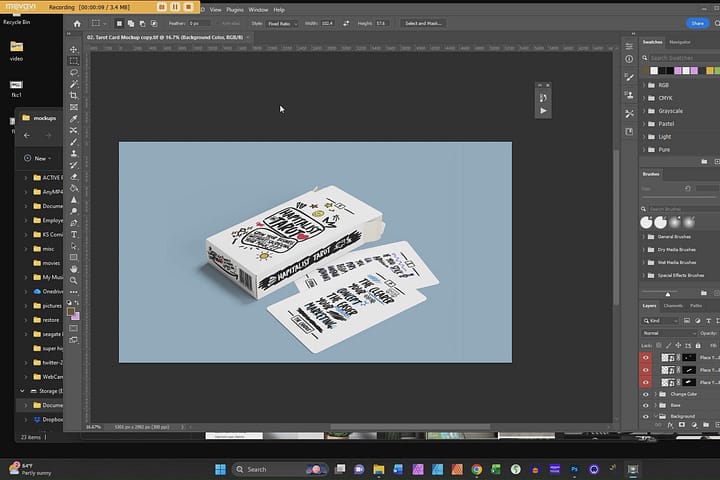Expand the RGB swatch folder
The image size is (720, 480).
[644, 85]
